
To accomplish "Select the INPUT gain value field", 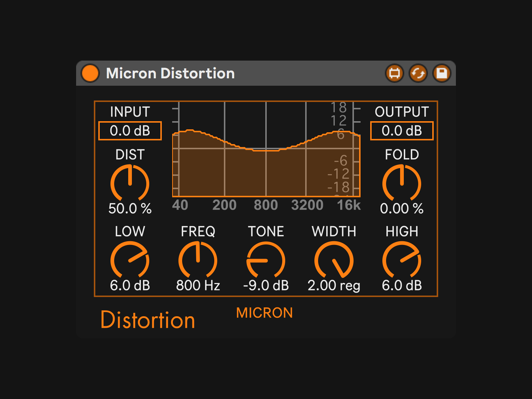I will (130, 131).
